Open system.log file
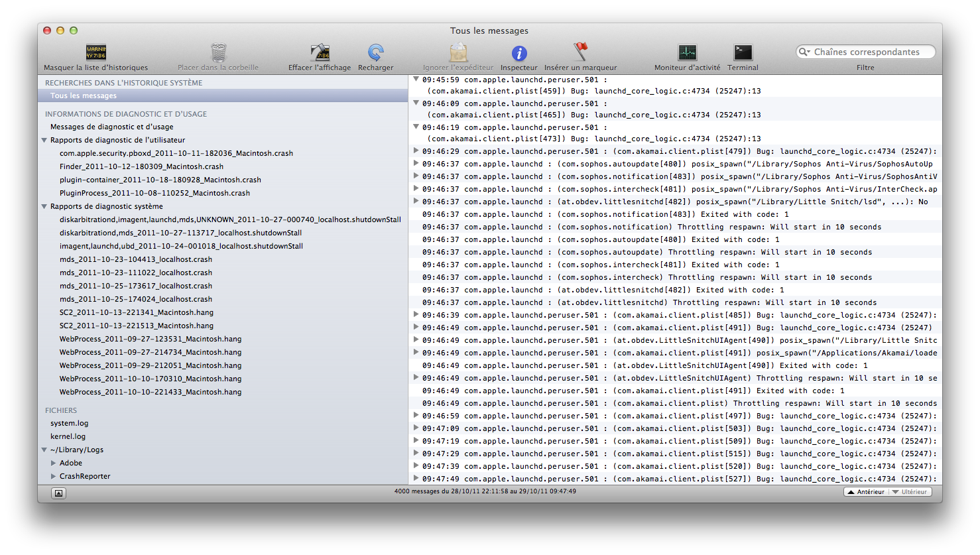The image size is (980, 555). pyautogui.click(x=69, y=423)
